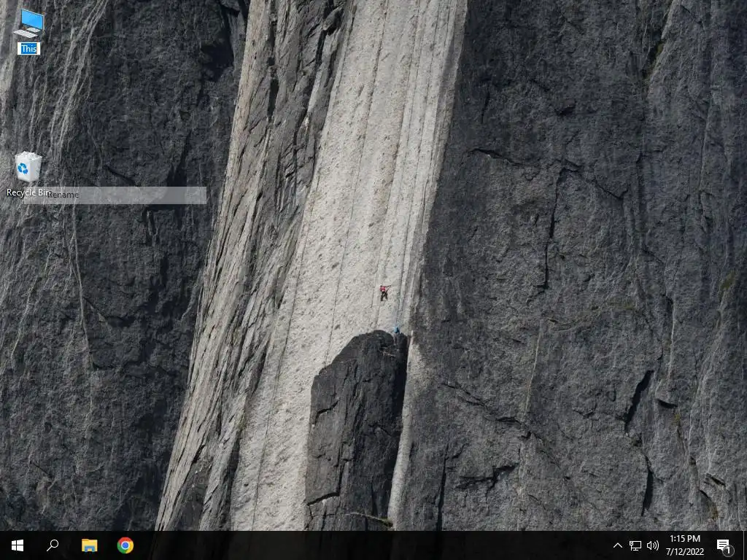Show hidden system tray icons

tap(617, 545)
